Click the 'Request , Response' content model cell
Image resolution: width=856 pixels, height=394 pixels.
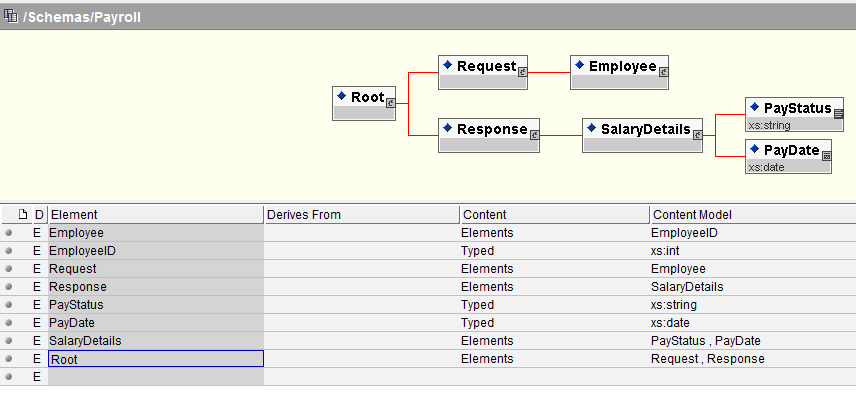coord(753,359)
